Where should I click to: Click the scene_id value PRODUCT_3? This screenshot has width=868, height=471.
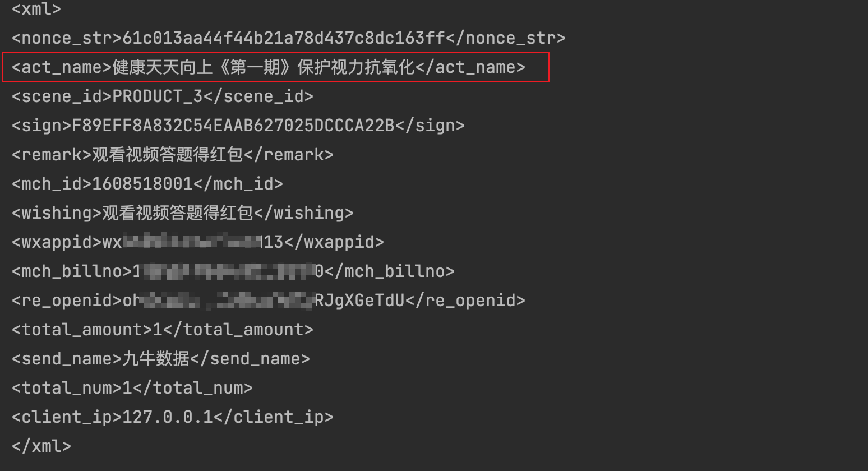[x=158, y=96]
